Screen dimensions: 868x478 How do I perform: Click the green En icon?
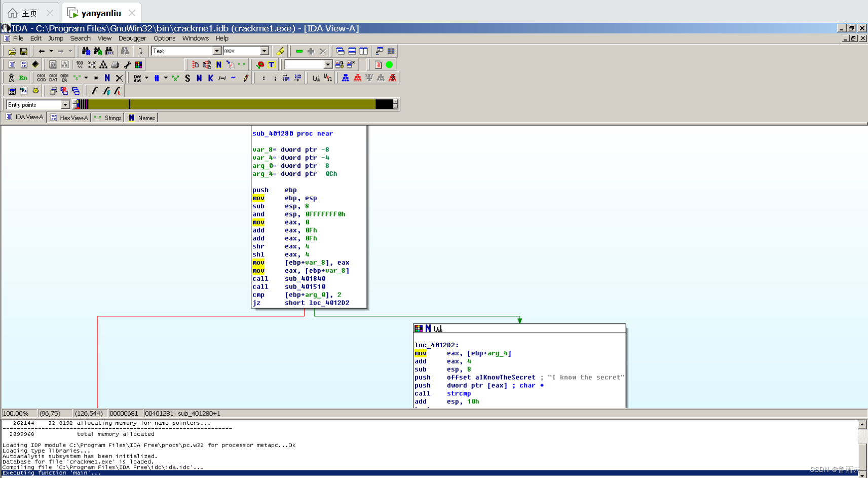pyautogui.click(x=23, y=78)
